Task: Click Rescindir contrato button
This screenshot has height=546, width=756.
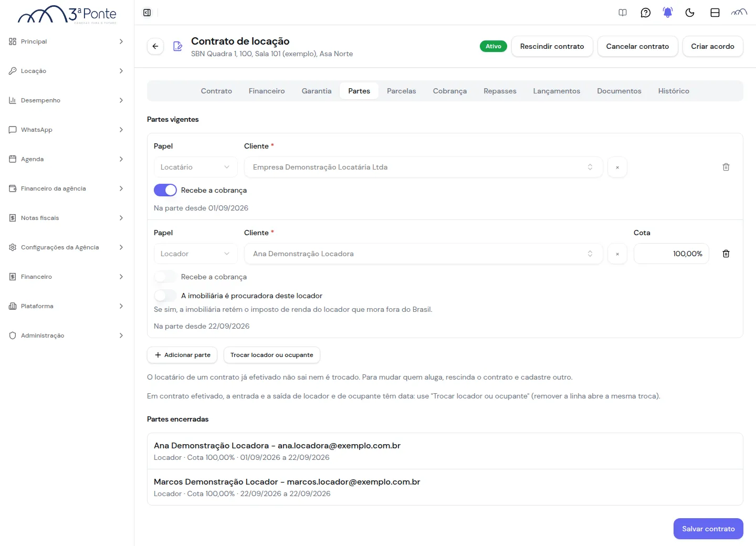Action: tap(552, 46)
